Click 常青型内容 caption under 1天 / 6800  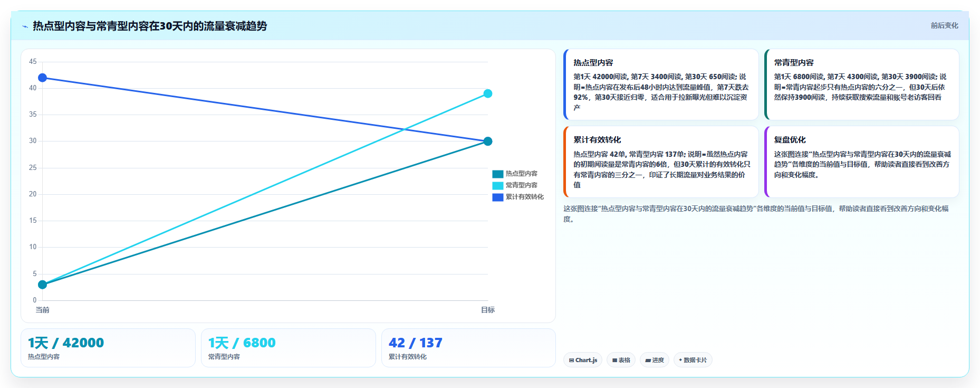click(x=224, y=357)
